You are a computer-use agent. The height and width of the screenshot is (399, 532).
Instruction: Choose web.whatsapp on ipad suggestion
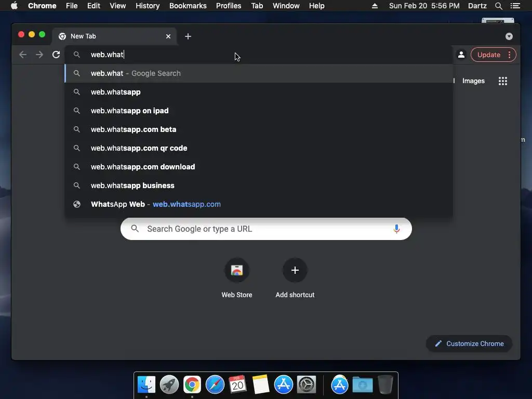[x=259, y=111]
